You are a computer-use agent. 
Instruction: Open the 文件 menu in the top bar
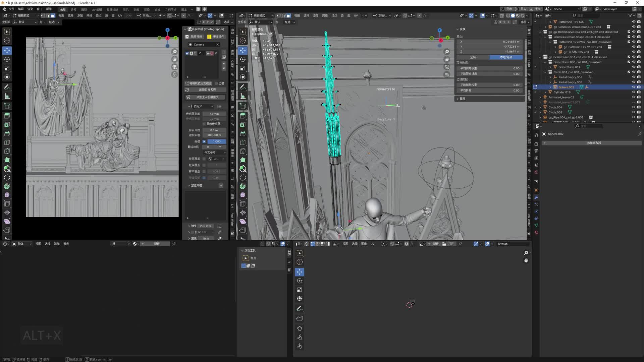pos(12,9)
